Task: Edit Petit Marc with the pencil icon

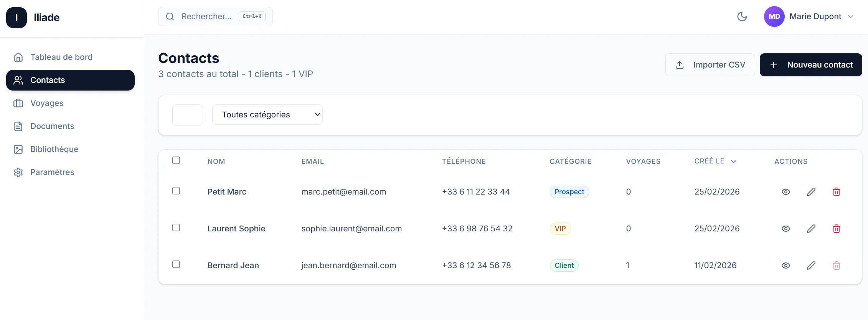Action: coord(811,191)
